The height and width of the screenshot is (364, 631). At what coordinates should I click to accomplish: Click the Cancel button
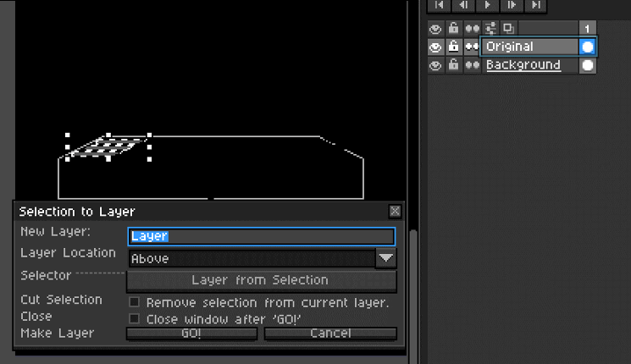click(330, 334)
